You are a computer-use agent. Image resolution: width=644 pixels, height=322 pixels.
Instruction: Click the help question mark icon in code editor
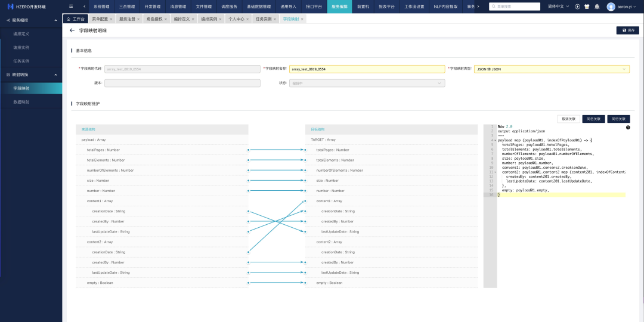tap(628, 128)
